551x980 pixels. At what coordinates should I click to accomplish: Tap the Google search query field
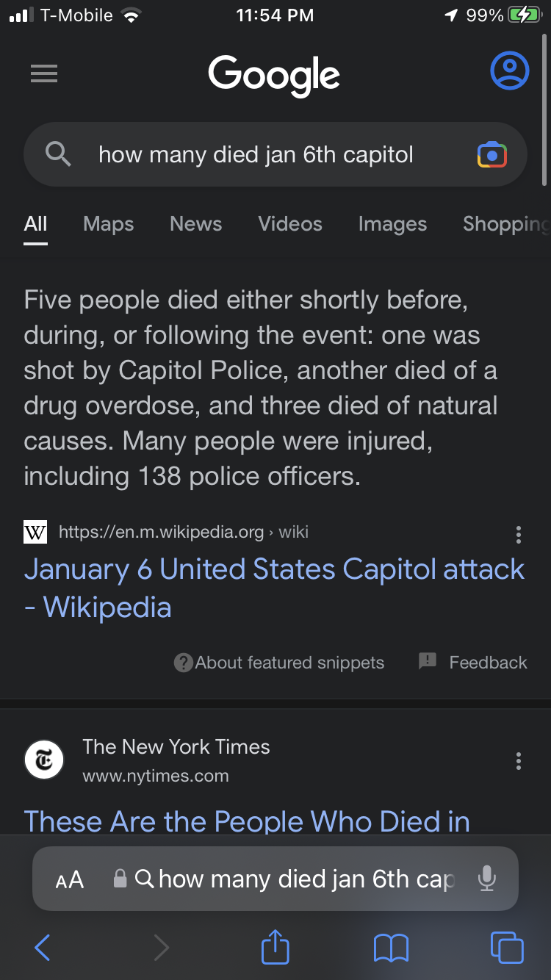[257, 155]
